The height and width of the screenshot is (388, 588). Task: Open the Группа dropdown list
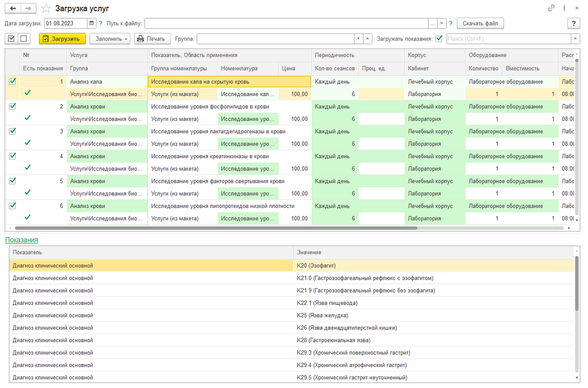(358, 39)
